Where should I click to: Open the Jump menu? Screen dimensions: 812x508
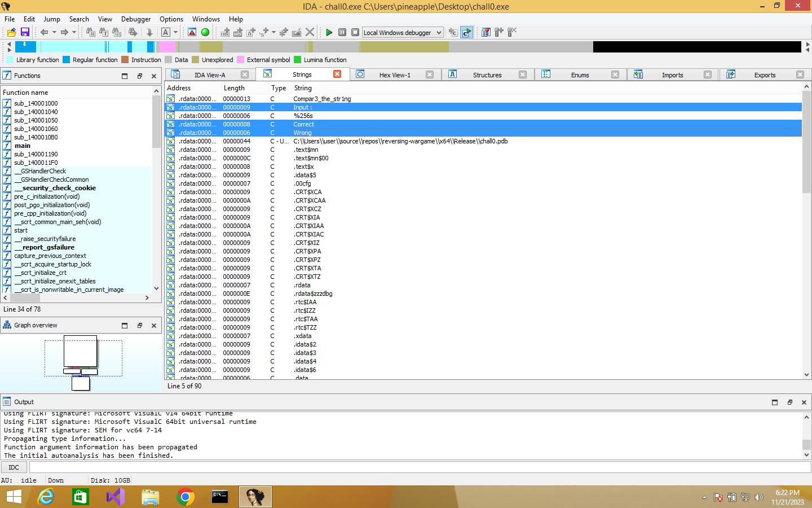(x=52, y=19)
